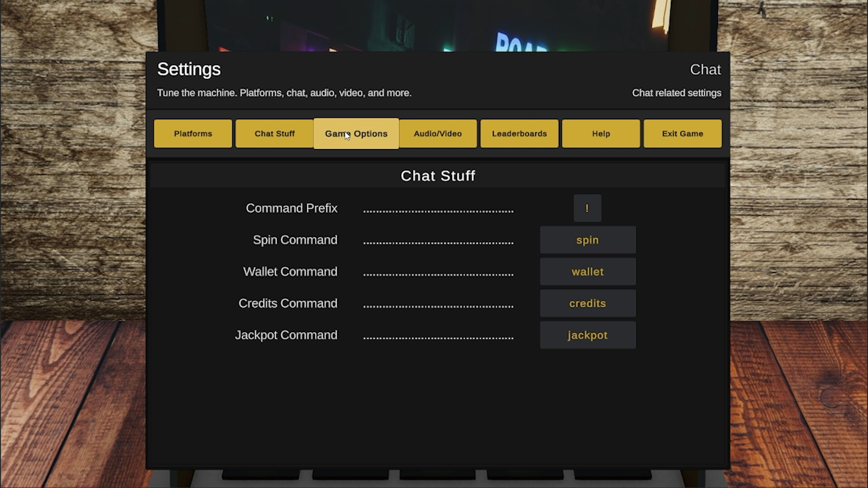Edit the 'credits' command field
Image resolution: width=868 pixels, height=488 pixels.
(x=588, y=303)
